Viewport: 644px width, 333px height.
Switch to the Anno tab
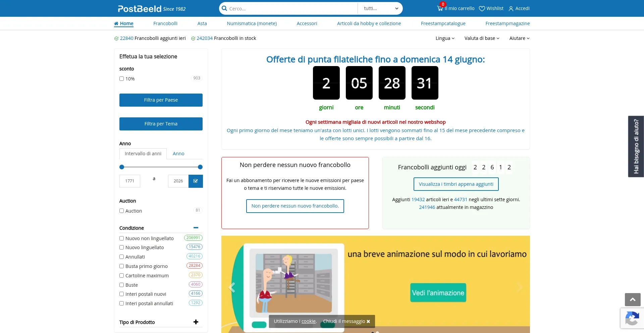[x=178, y=154]
